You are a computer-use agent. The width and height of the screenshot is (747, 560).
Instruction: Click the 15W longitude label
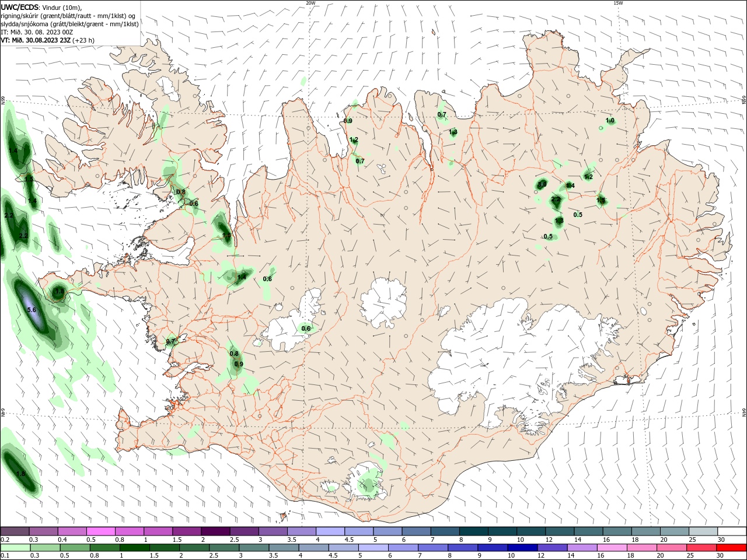(618, 3)
